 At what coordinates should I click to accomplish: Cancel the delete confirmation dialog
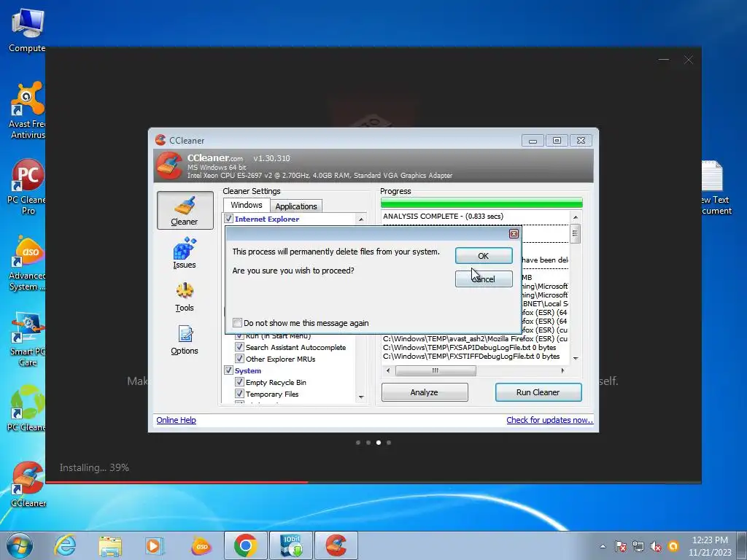click(x=484, y=279)
